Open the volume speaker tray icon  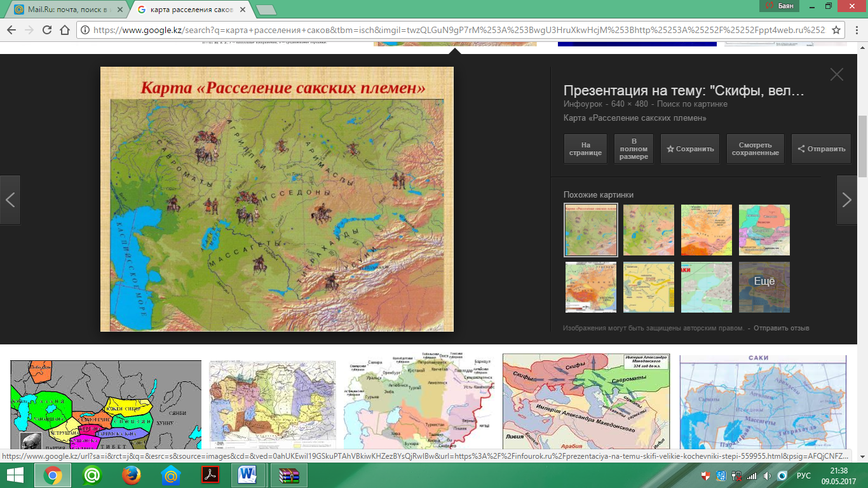pos(767,476)
